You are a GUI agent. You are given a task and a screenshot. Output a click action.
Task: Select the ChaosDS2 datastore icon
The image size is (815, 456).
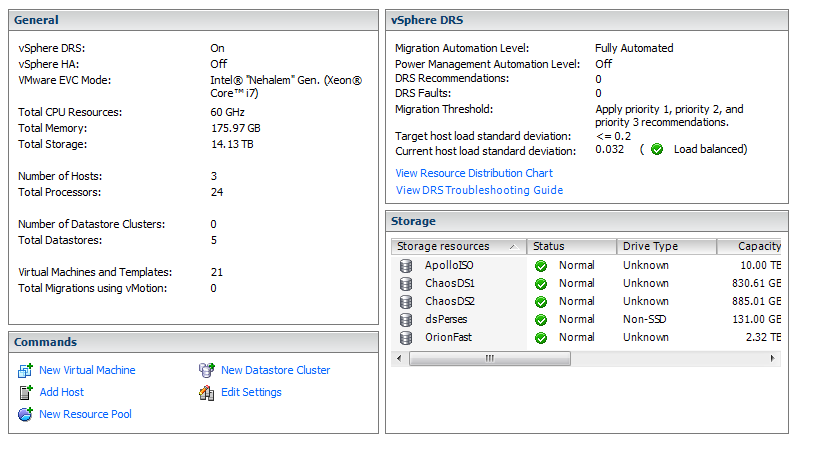tap(406, 302)
